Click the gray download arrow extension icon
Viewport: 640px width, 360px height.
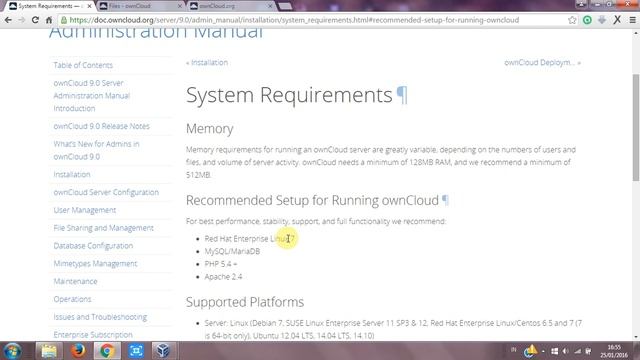[602, 20]
